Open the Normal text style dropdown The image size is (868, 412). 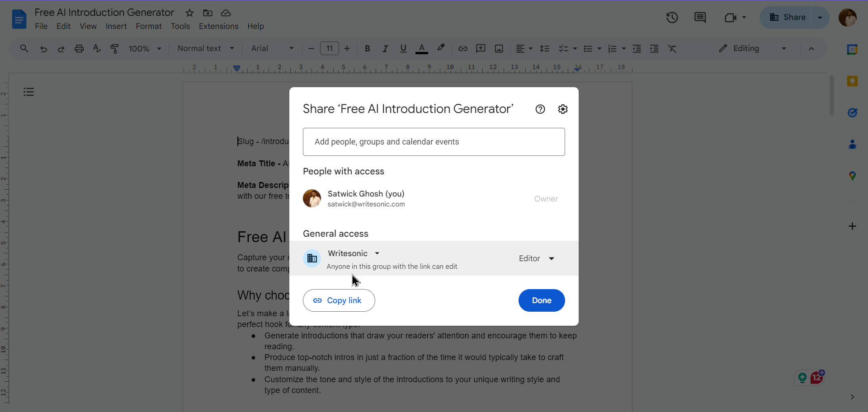click(x=206, y=49)
